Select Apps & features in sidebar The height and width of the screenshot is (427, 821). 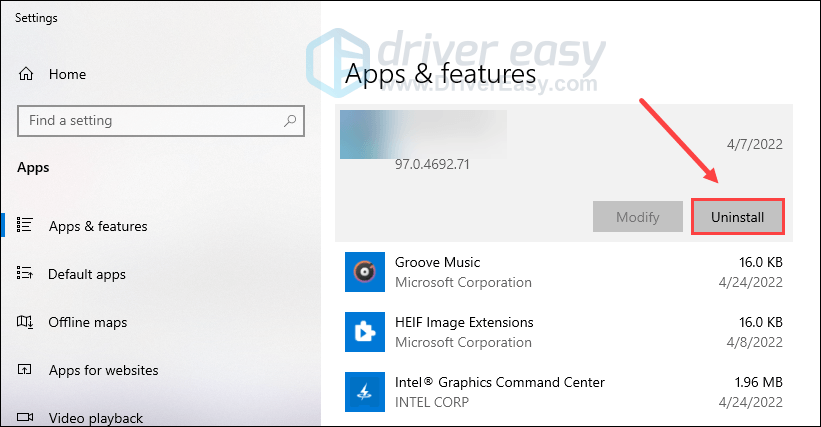pos(98,226)
